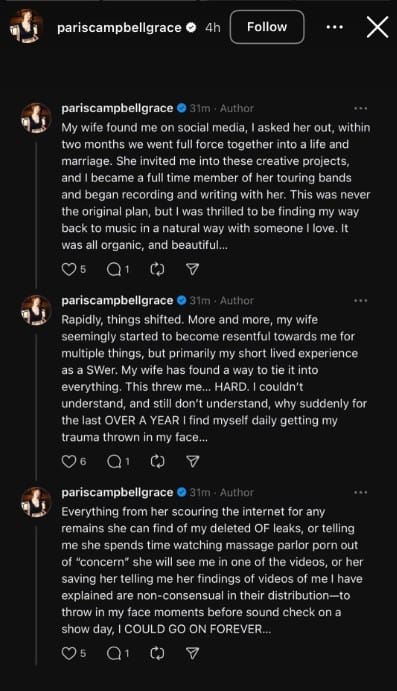Open replies on the first post
The image size is (397, 691).
click(114, 269)
